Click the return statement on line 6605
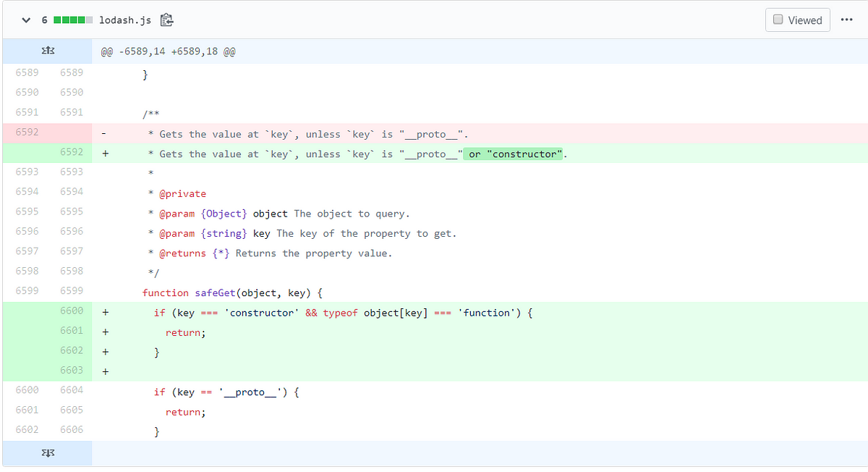This screenshot has width=868, height=472. (x=186, y=412)
